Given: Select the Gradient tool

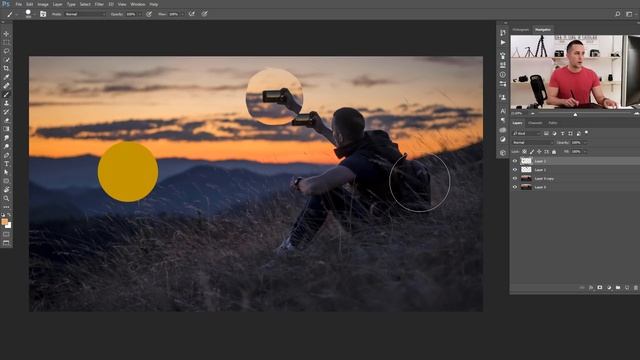Looking at the screenshot, I should click(x=6, y=129).
